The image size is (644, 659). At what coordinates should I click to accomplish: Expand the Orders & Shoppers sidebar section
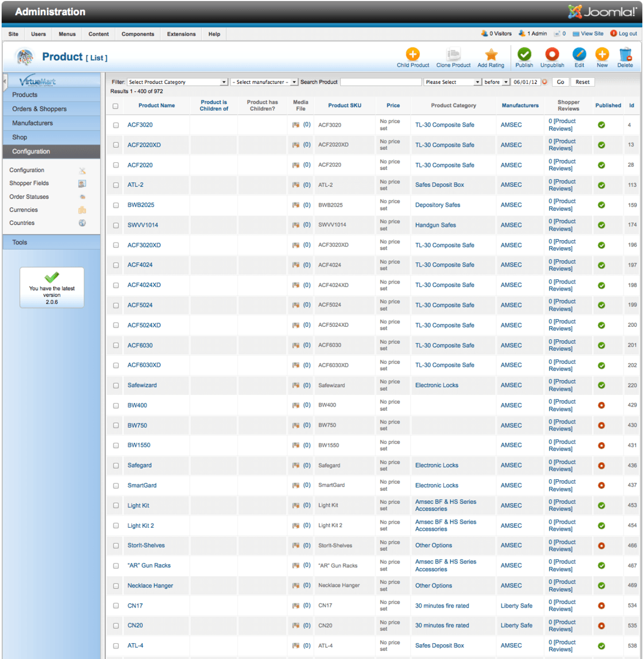[52, 109]
